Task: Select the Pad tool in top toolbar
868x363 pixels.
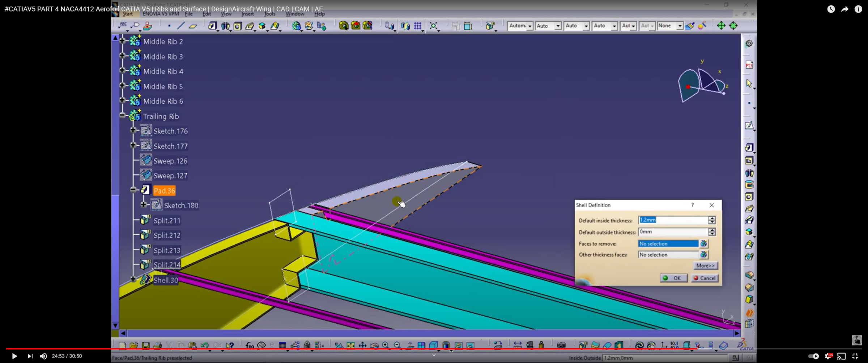Action: click(212, 26)
